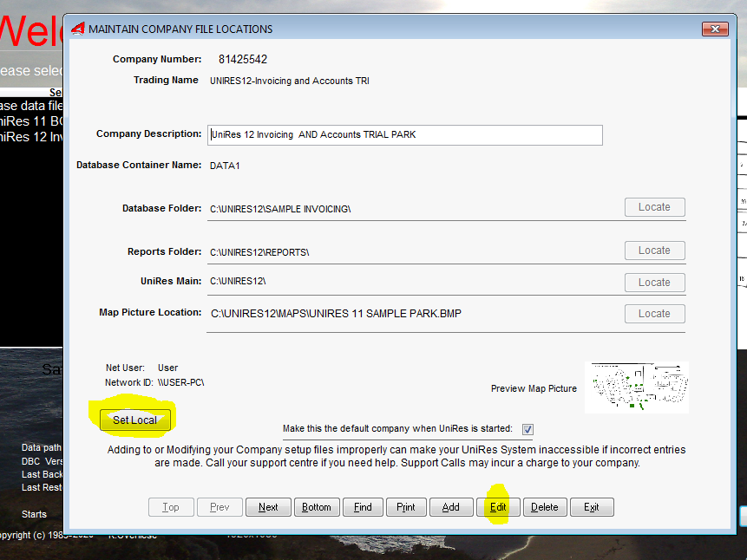Open the Preview Map Picture thumbnail
The height and width of the screenshot is (560, 747).
[637, 387]
